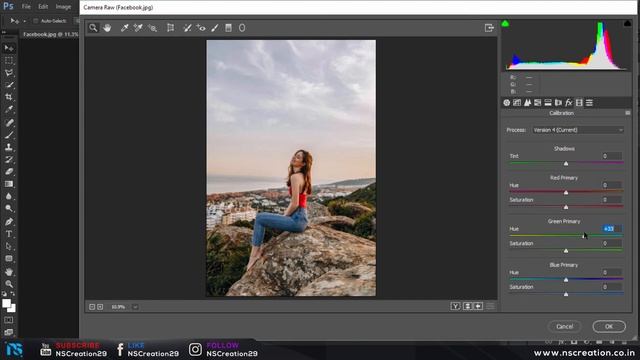This screenshot has height=360, width=640.
Task: Adjust the Red Primary Hue slider
Action: click(566, 192)
